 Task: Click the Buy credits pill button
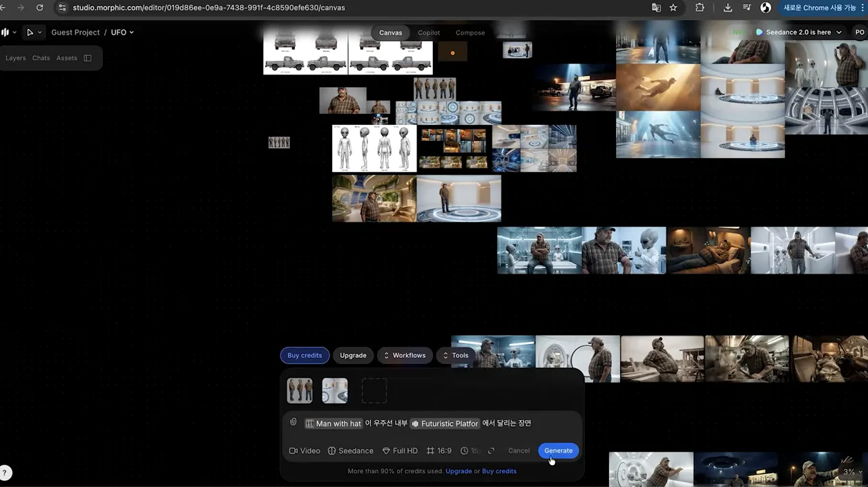[305, 355]
